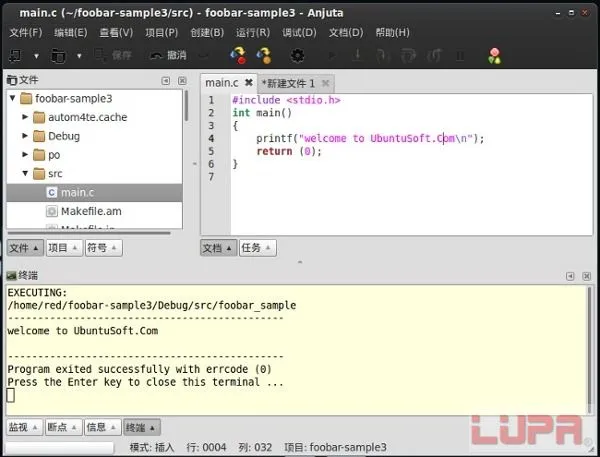Viewport: 600px width, 457px height.
Task: Open the 项目(P) menu
Action: pos(161,33)
